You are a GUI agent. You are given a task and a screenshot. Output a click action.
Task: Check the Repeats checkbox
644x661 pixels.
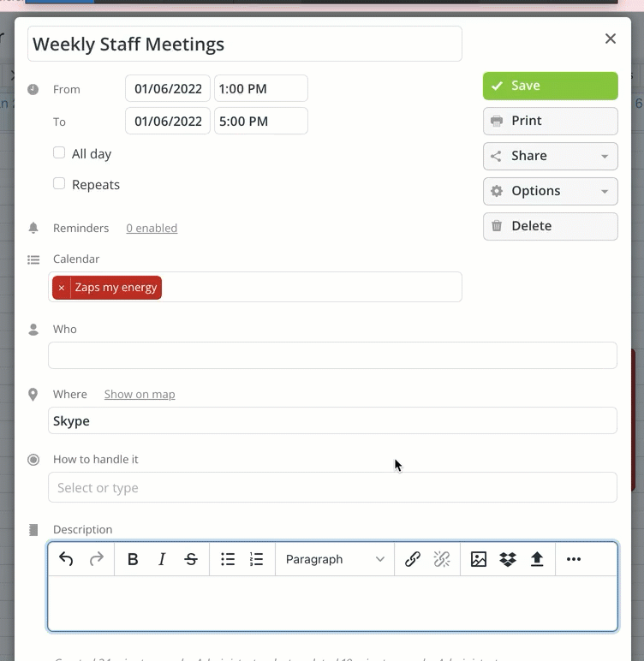(x=59, y=183)
